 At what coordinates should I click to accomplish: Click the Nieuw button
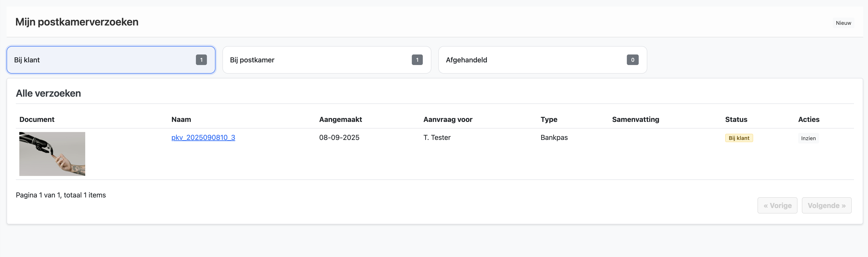843,23
